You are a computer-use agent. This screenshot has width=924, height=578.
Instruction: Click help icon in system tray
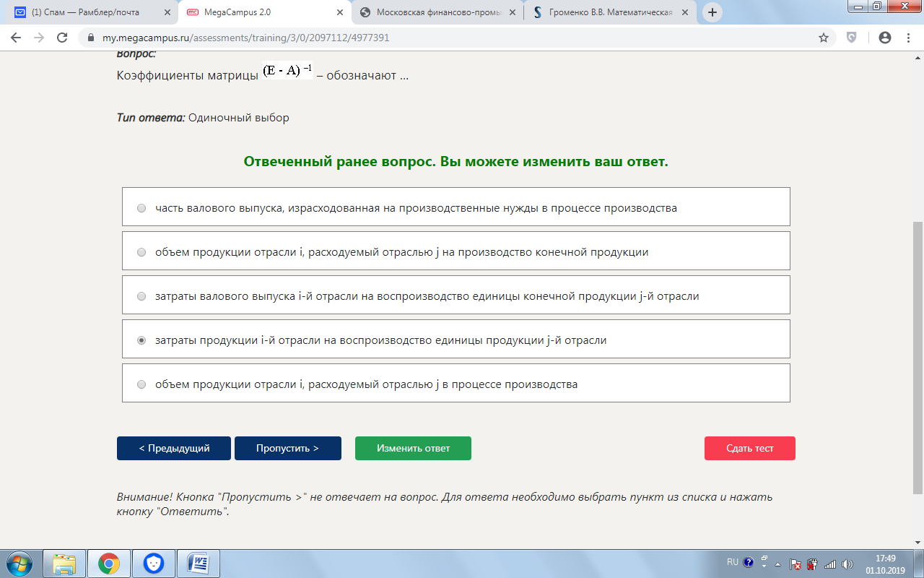[749, 562]
